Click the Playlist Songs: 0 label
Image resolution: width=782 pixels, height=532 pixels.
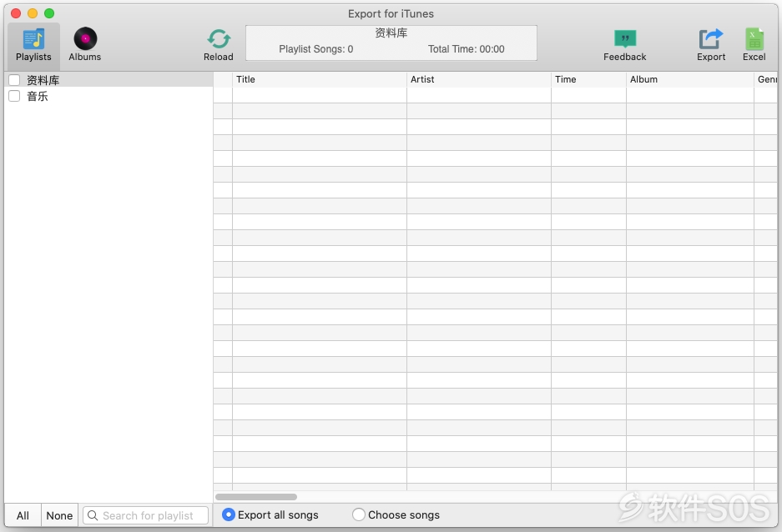click(315, 49)
